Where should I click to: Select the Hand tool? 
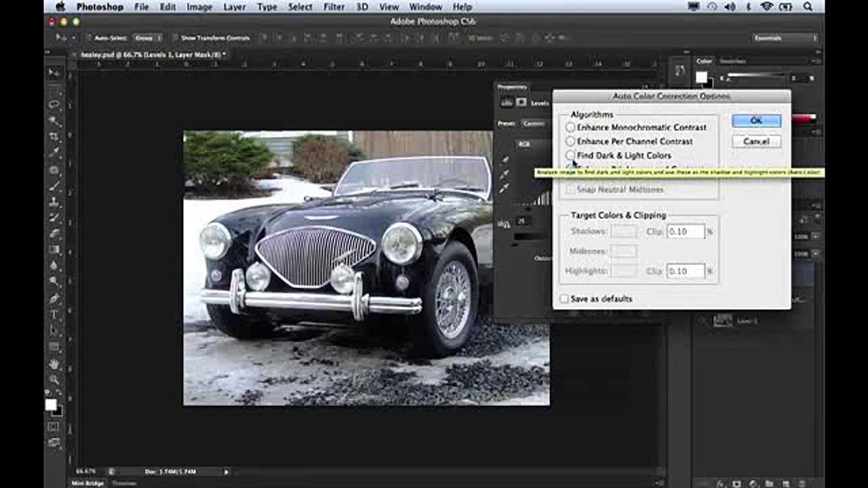point(54,364)
